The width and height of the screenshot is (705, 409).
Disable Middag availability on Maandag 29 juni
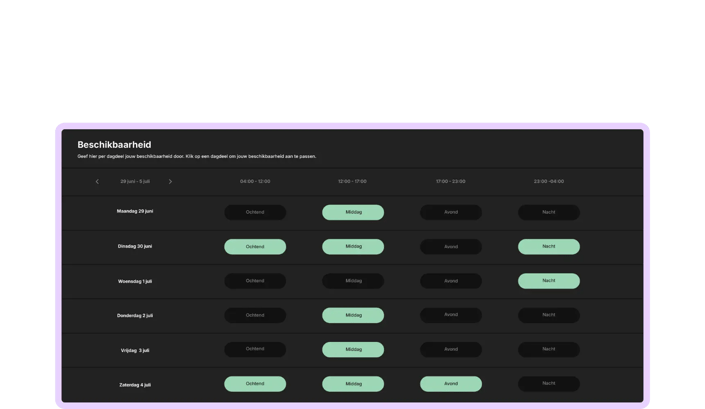pos(353,212)
